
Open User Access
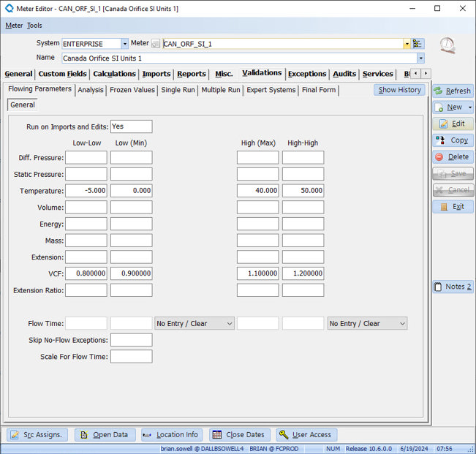pyautogui.click(x=306, y=434)
